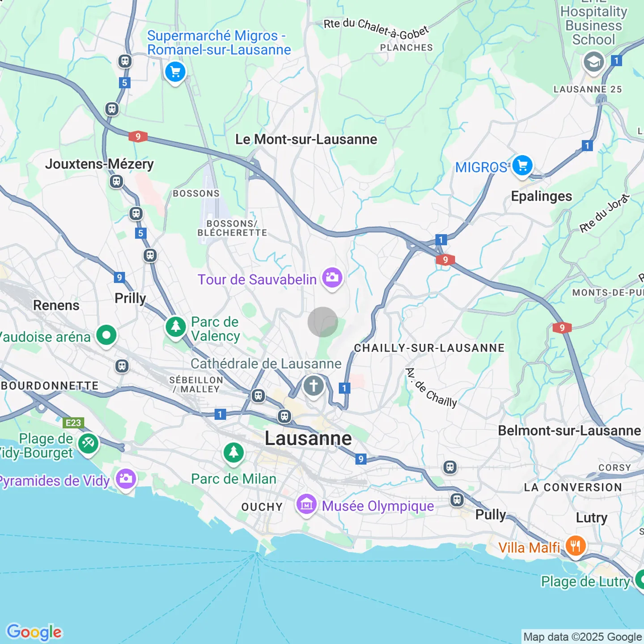The image size is (644, 644).
Task: Click the Le Mont-sur-Lausanne town label
Action: [306, 140]
